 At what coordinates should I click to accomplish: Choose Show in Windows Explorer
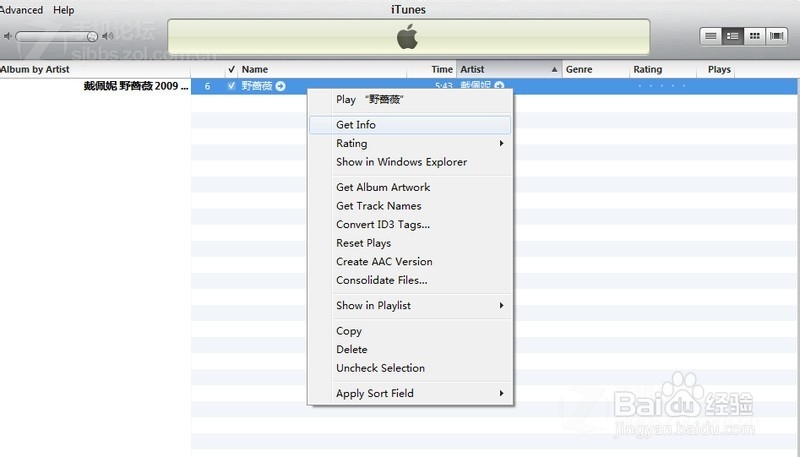point(410,162)
